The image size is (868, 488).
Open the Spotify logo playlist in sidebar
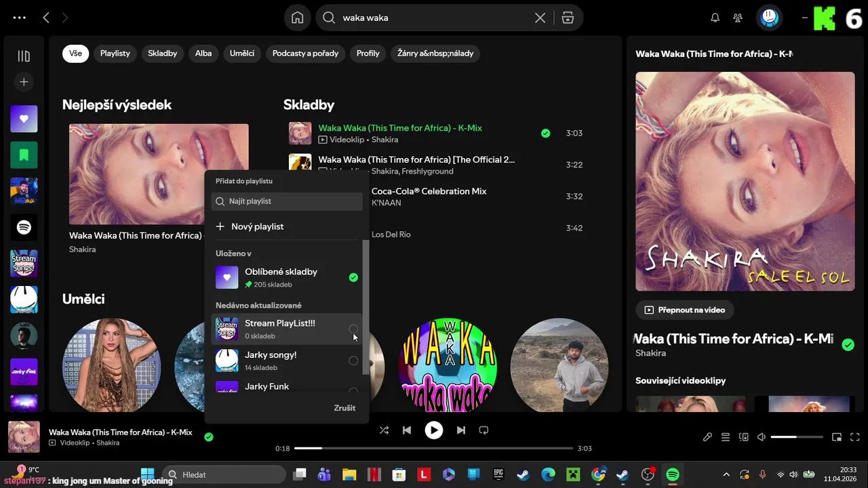pyautogui.click(x=24, y=227)
